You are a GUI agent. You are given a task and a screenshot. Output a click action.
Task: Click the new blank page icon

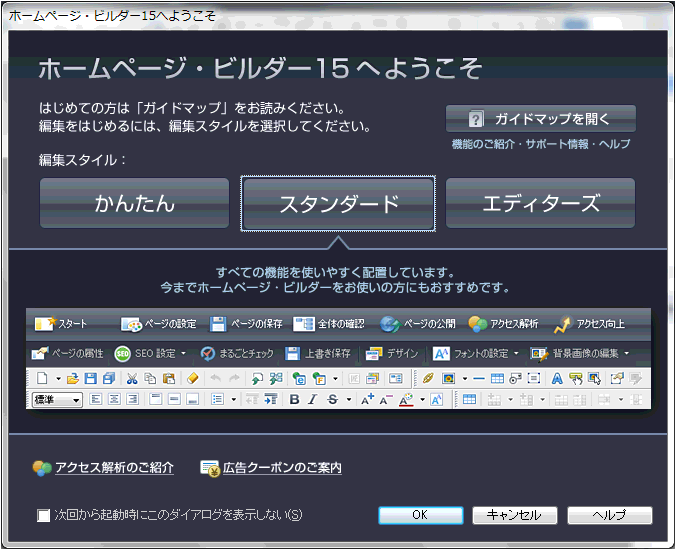[x=42, y=378]
